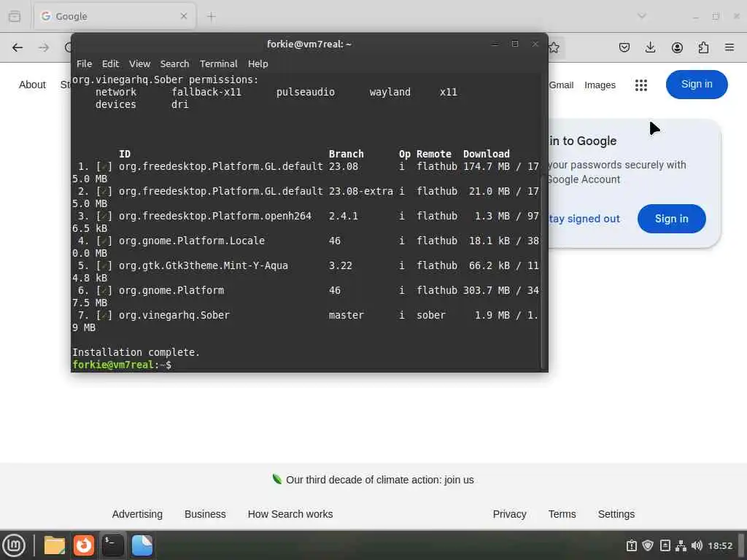Expand the Firefox list all tabs chevron
This screenshot has height=560, width=747.
[x=642, y=16]
